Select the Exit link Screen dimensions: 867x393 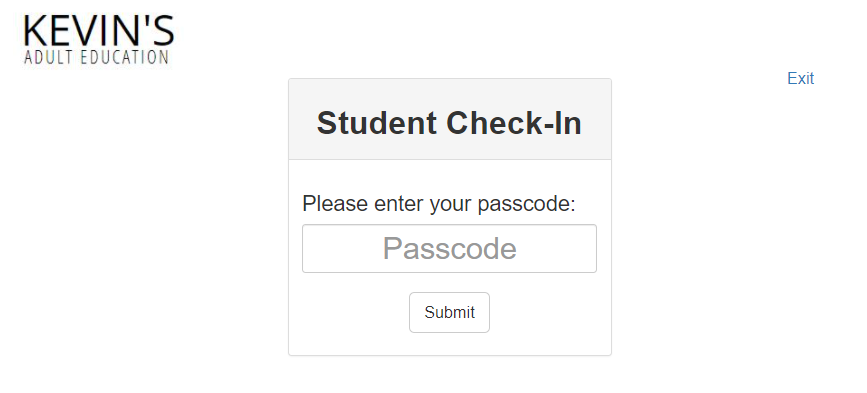[800, 78]
